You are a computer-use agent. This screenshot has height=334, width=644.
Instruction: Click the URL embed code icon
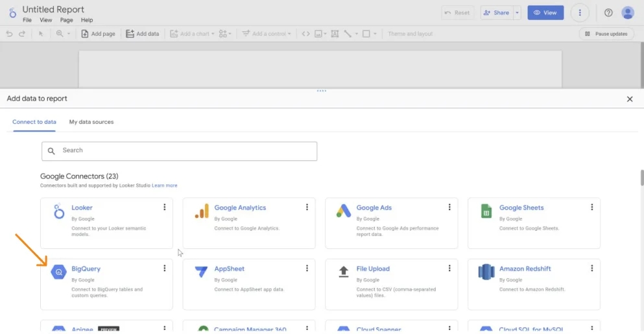coord(305,34)
